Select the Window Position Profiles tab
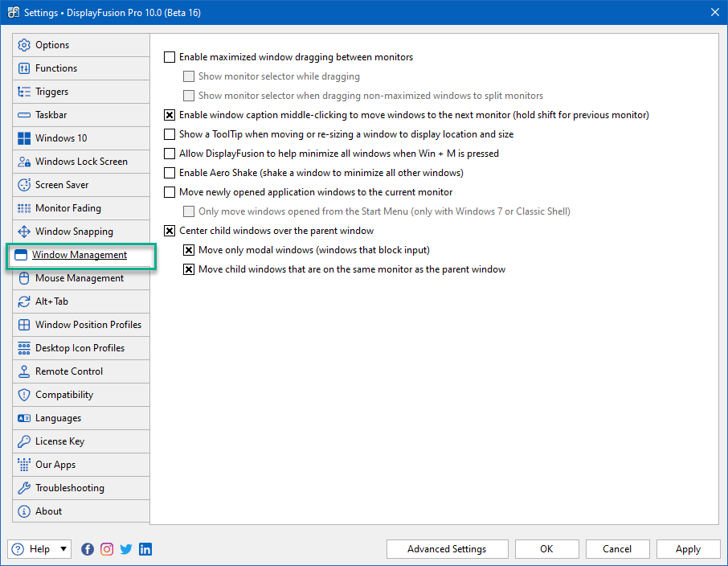Image resolution: width=728 pixels, height=566 pixels. (x=81, y=325)
